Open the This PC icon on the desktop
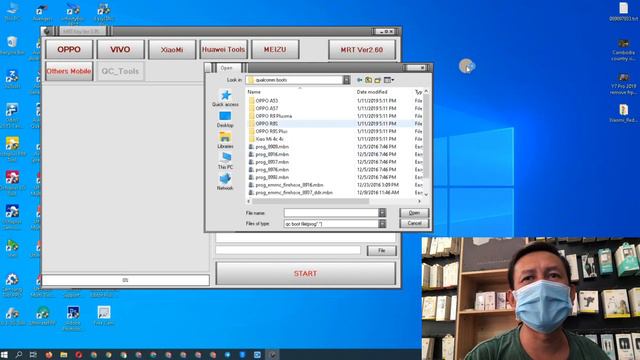640x360 pixels. (x=12, y=11)
